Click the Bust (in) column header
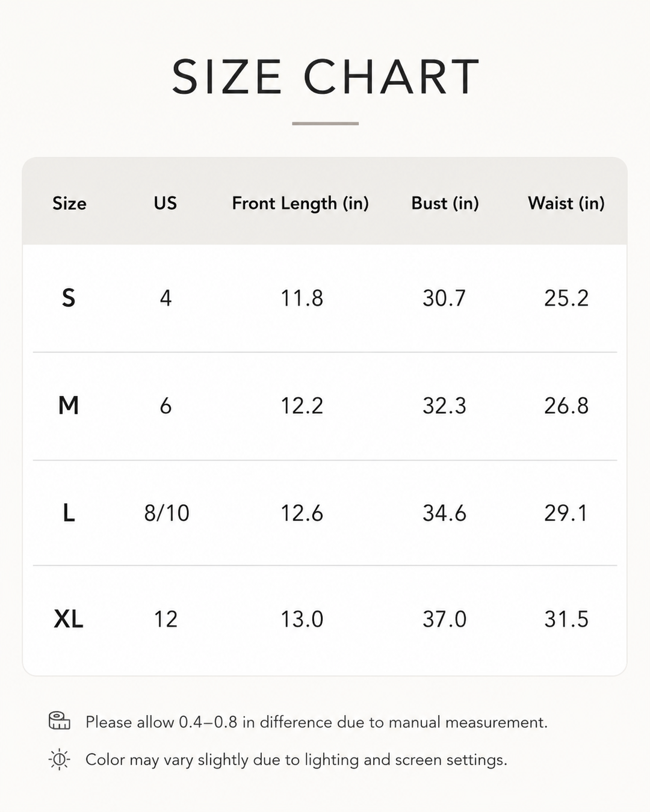 445,203
